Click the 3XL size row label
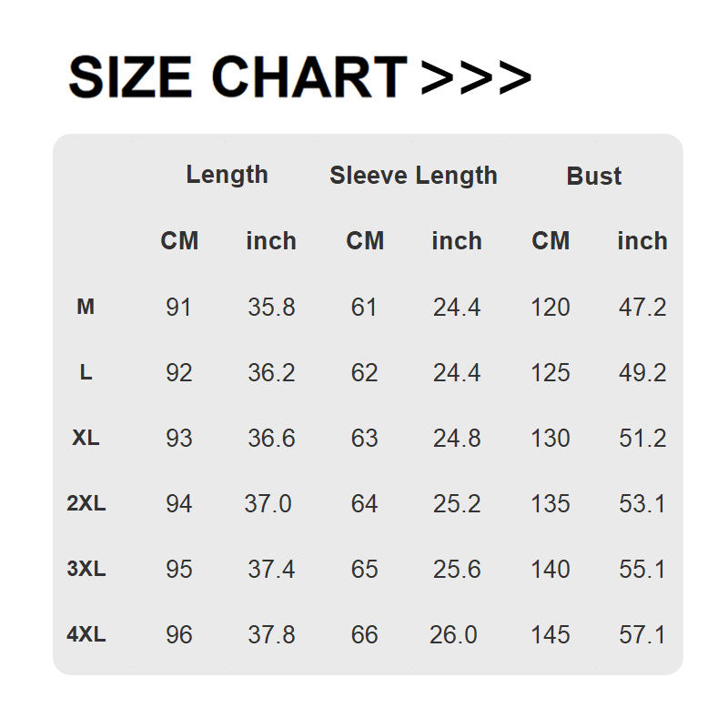728x728 pixels. tap(86, 570)
